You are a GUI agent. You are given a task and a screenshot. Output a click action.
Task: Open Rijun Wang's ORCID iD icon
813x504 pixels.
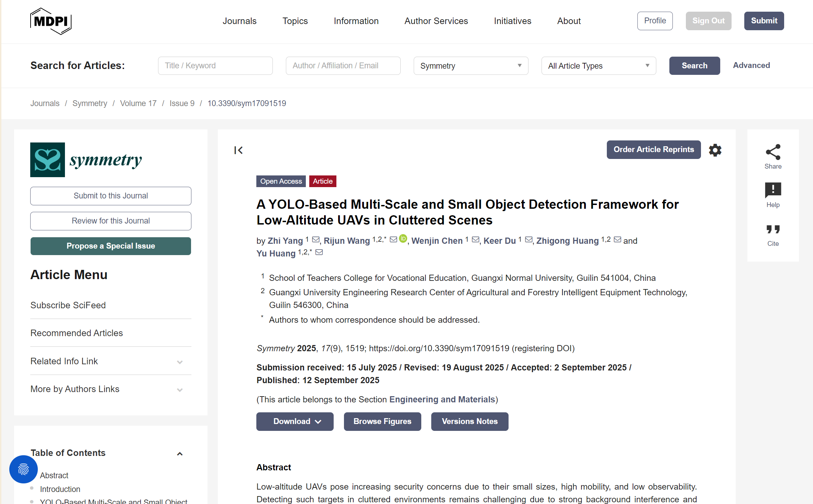click(403, 238)
